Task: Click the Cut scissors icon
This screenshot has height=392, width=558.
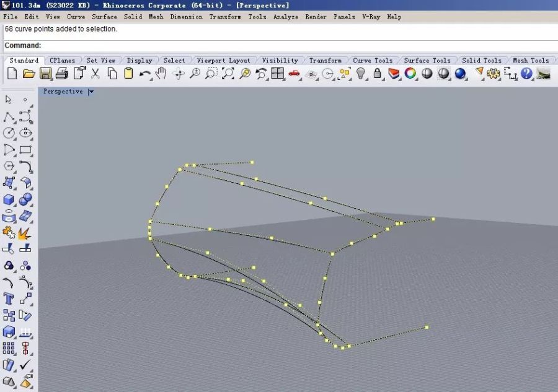Action: 95,74
